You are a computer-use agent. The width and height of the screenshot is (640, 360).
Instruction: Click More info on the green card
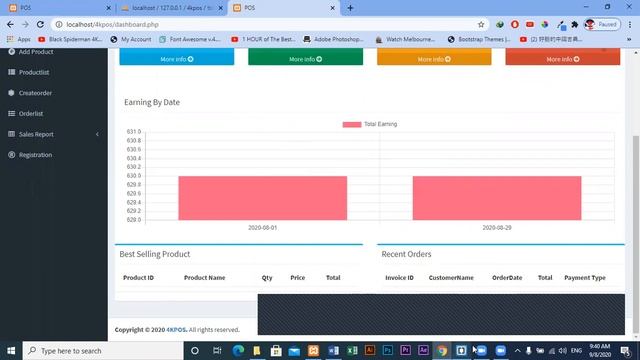click(x=305, y=59)
